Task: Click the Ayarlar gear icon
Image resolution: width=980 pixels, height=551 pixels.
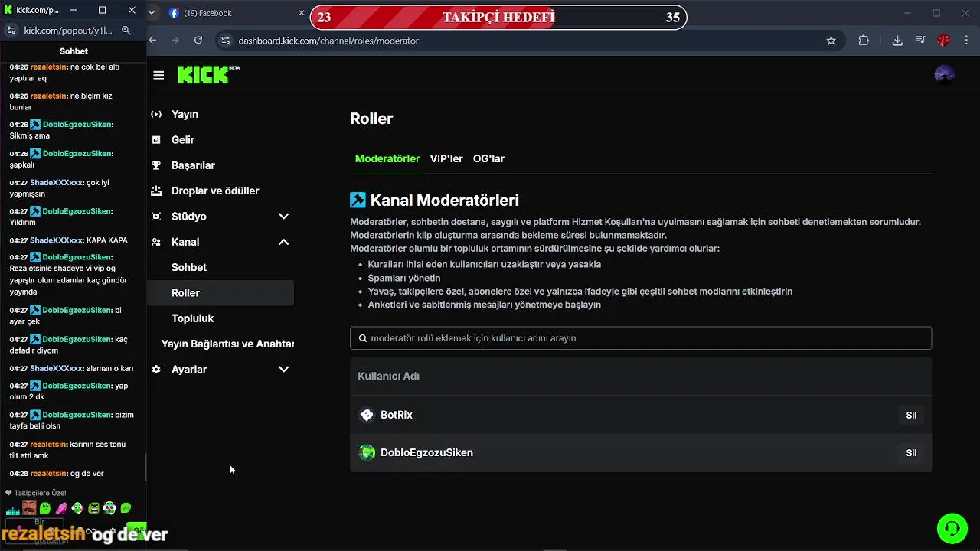Action: pyautogui.click(x=156, y=370)
